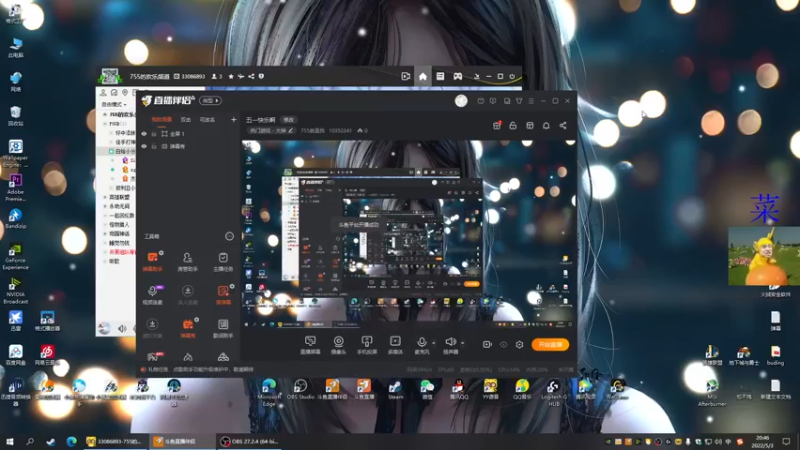Image resolution: width=800 pixels, height=450 pixels.
Task: Favorite channel with star icon in YY
Action: click(x=231, y=77)
